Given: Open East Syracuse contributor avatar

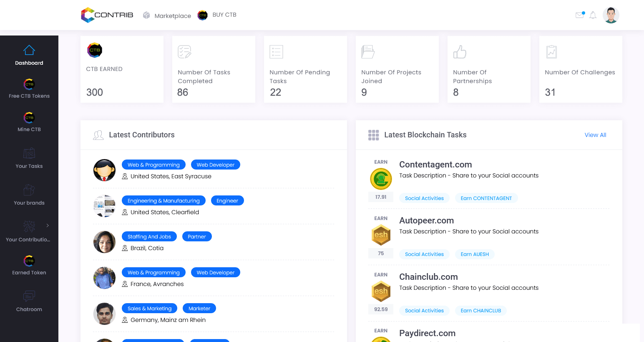Looking at the screenshot, I should click(x=104, y=170).
